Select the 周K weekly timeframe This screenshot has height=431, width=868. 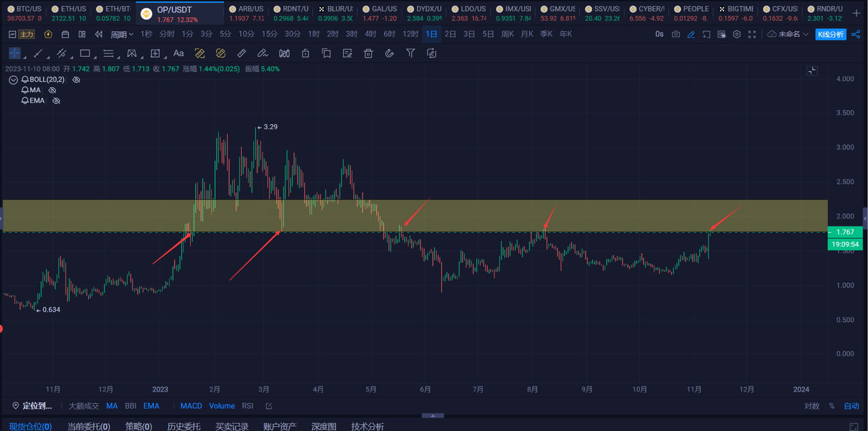coord(507,34)
